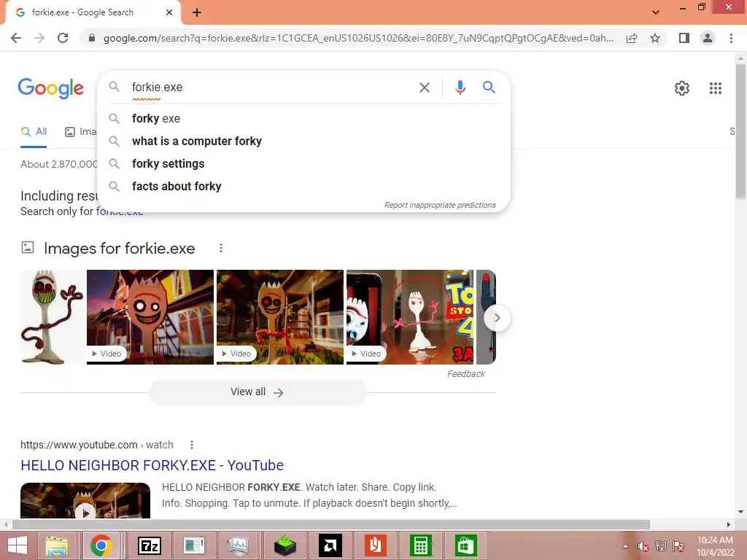Open the Google apps grid

click(715, 88)
